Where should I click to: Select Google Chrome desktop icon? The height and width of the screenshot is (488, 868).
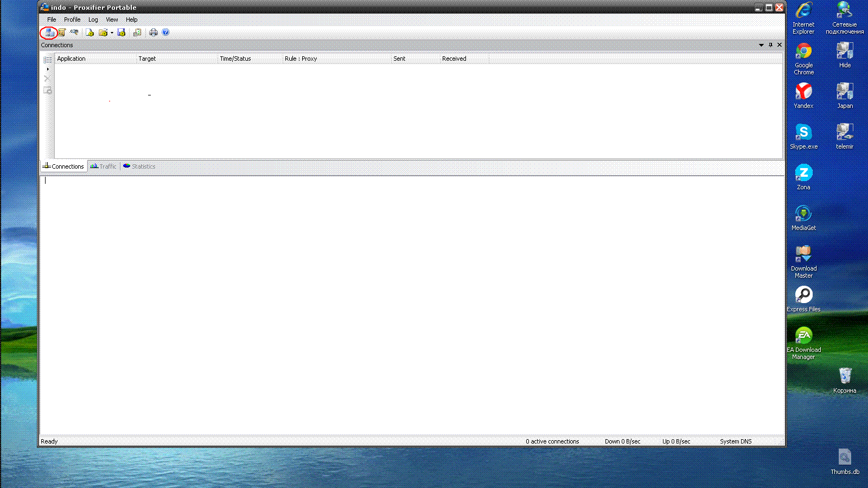tap(803, 59)
